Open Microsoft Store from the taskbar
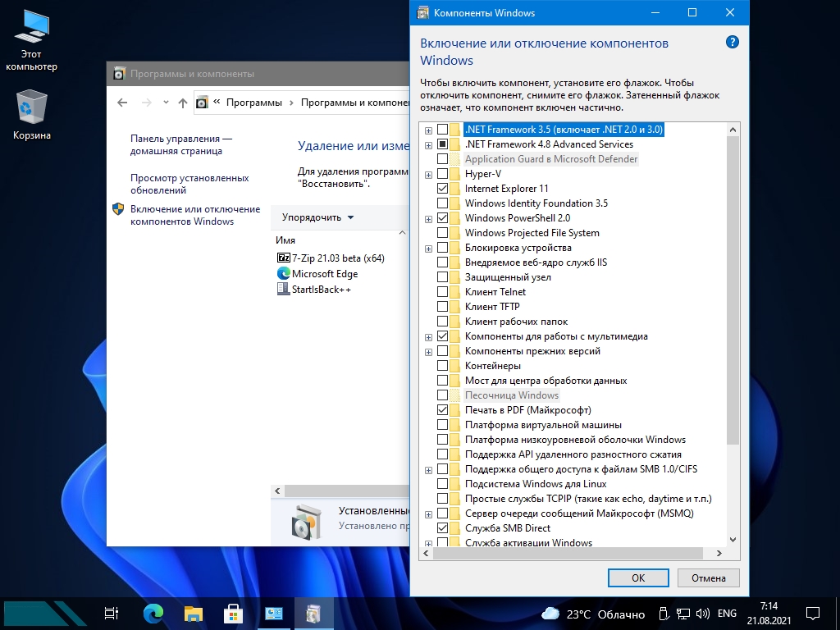 point(233,613)
